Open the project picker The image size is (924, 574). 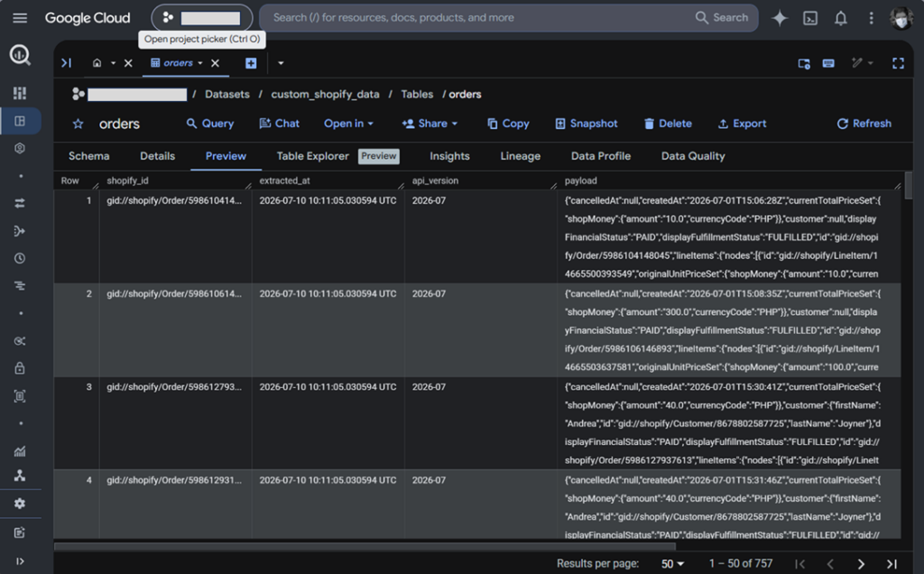pyautogui.click(x=202, y=18)
